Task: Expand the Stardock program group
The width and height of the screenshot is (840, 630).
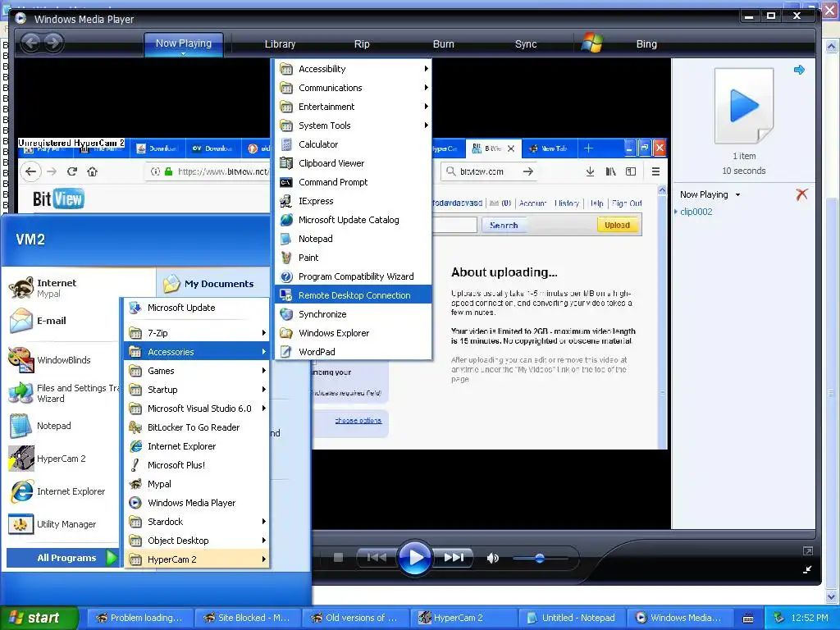Action: click(x=197, y=521)
